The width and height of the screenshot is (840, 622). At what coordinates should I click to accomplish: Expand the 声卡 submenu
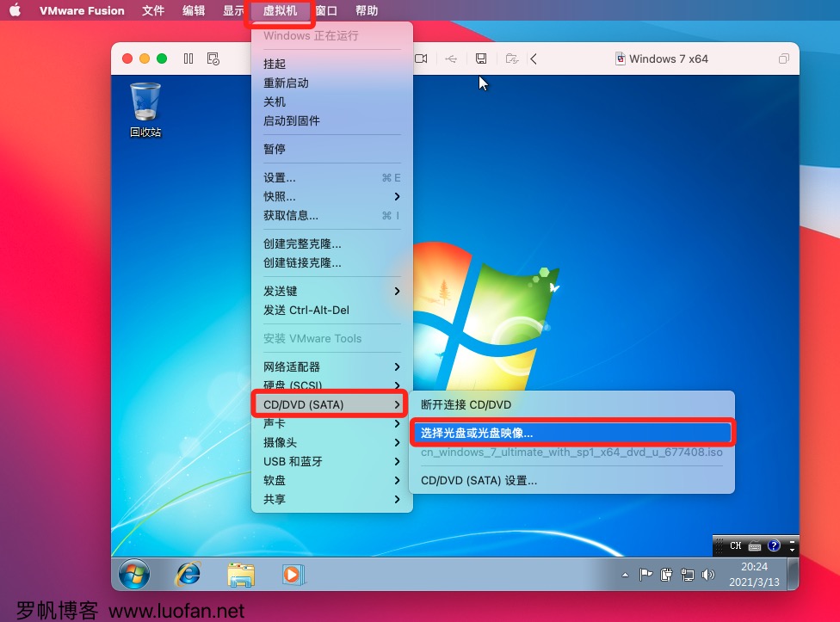(x=332, y=423)
